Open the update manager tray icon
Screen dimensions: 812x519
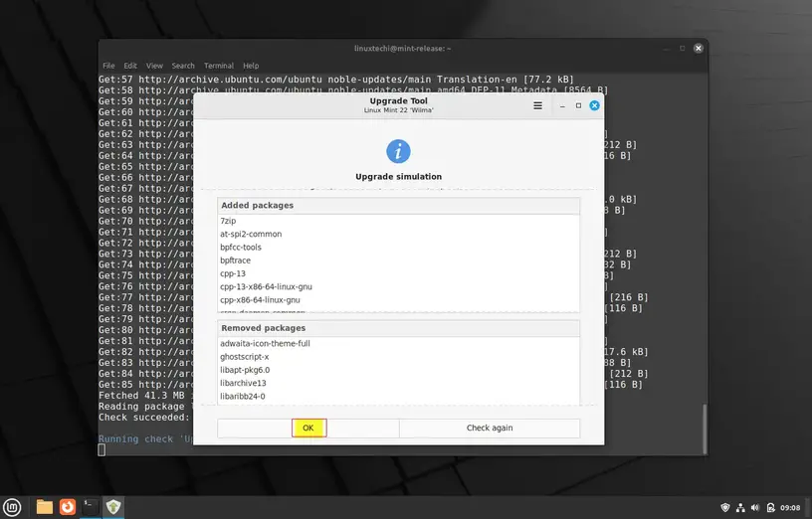click(770, 508)
